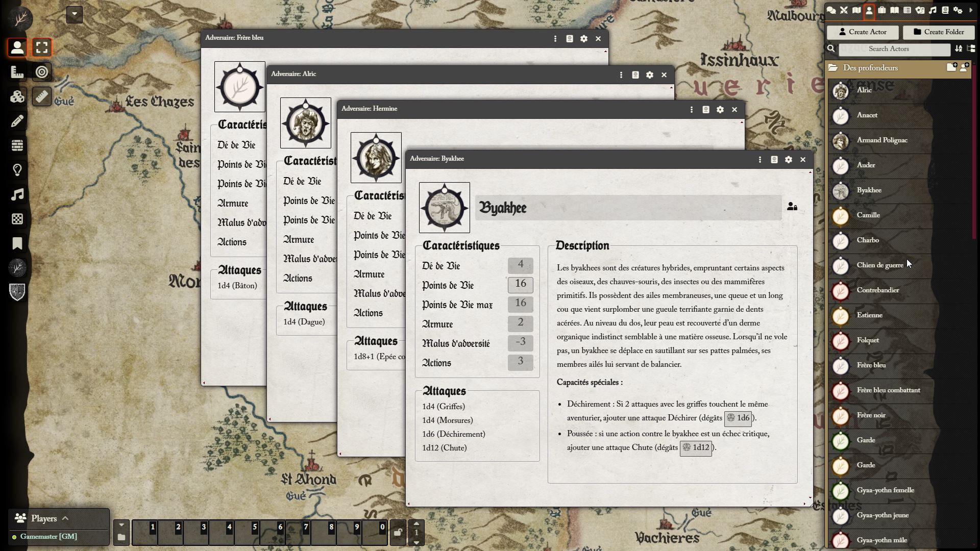The height and width of the screenshot is (551, 980).
Task: Click Points de Vie value field
Action: [520, 285]
